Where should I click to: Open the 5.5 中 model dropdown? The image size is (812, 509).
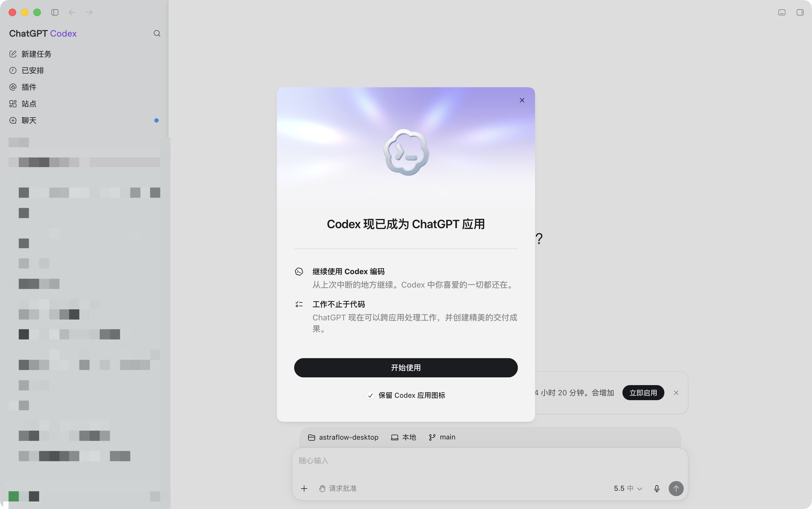tap(628, 489)
